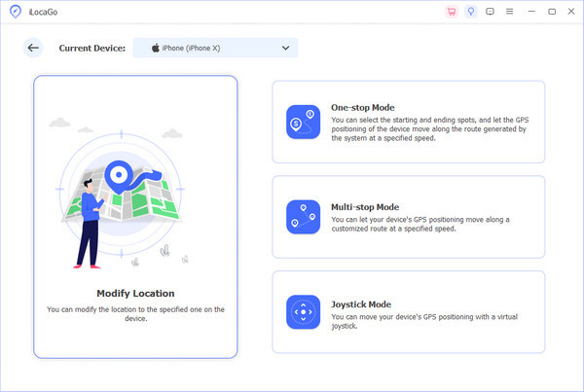Open the hamburger menu

pyautogui.click(x=509, y=12)
